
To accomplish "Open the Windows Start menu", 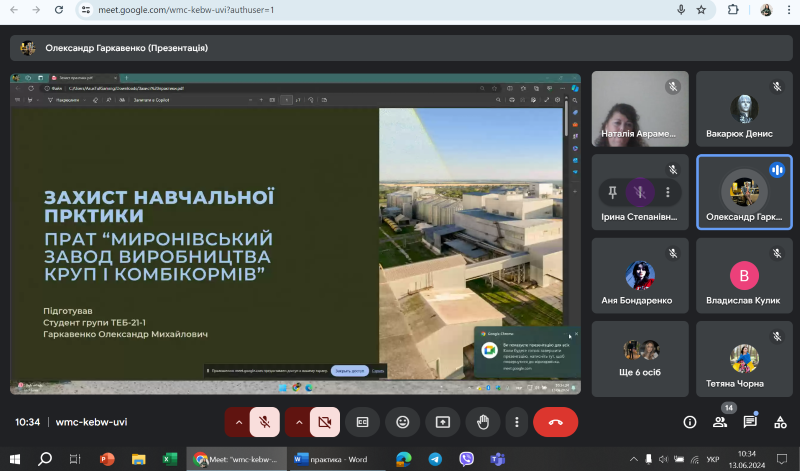I will 15,459.
